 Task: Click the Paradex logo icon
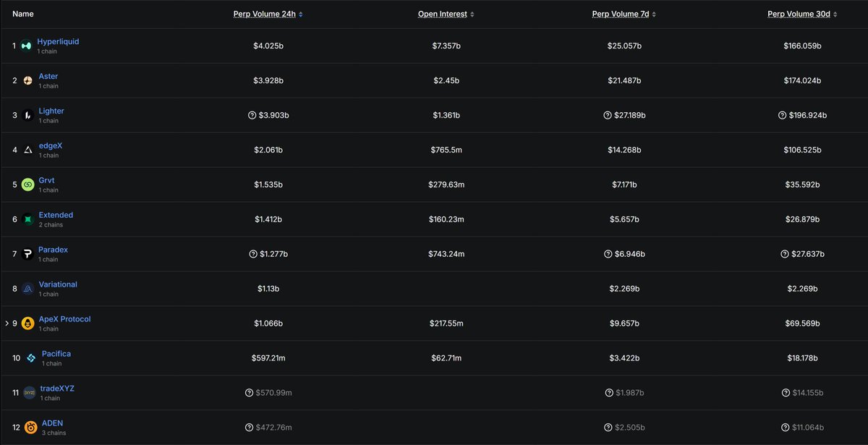point(27,254)
